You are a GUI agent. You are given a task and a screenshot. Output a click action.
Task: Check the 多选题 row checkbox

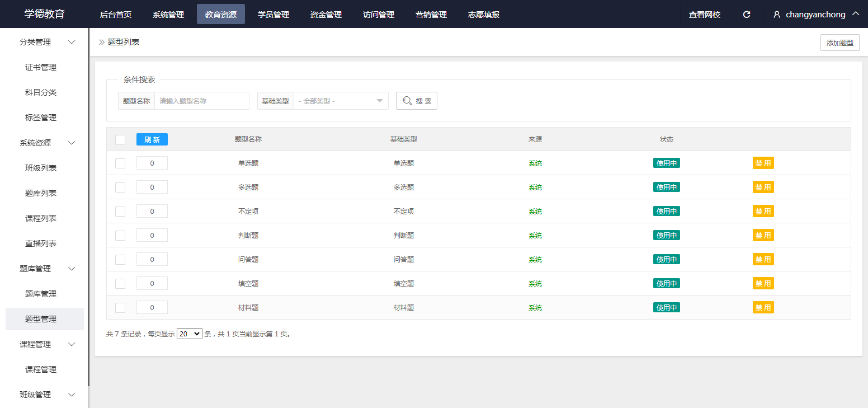[x=120, y=187]
